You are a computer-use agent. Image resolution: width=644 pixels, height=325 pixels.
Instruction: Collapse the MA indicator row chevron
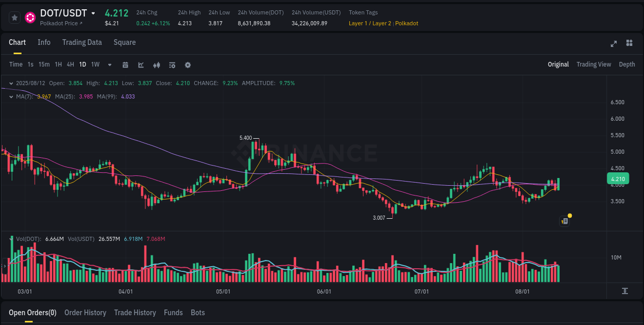click(11, 96)
